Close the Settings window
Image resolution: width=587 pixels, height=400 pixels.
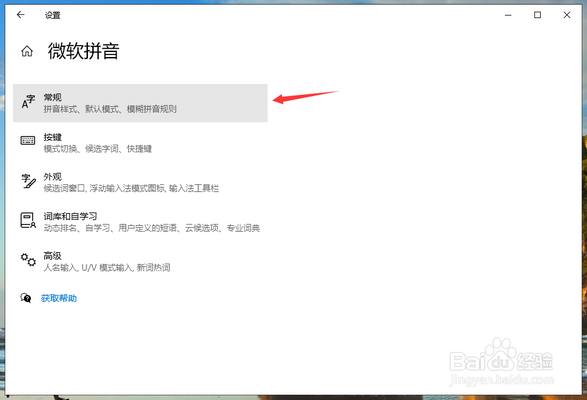pos(567,15)
